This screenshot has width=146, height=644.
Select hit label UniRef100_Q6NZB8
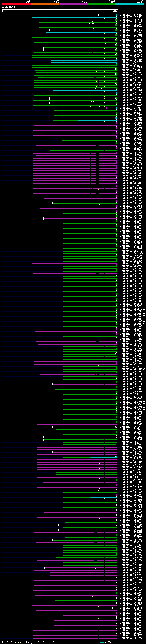coord(131,175)
